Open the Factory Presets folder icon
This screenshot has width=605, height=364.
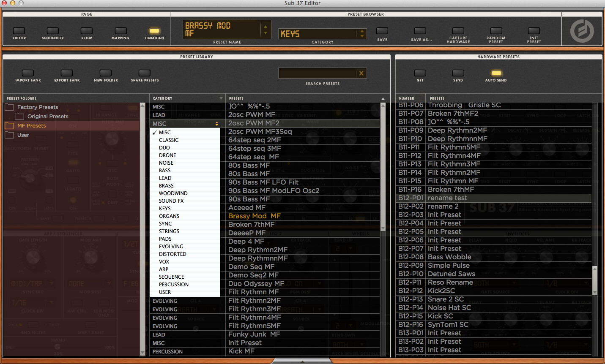click(9, 107)
